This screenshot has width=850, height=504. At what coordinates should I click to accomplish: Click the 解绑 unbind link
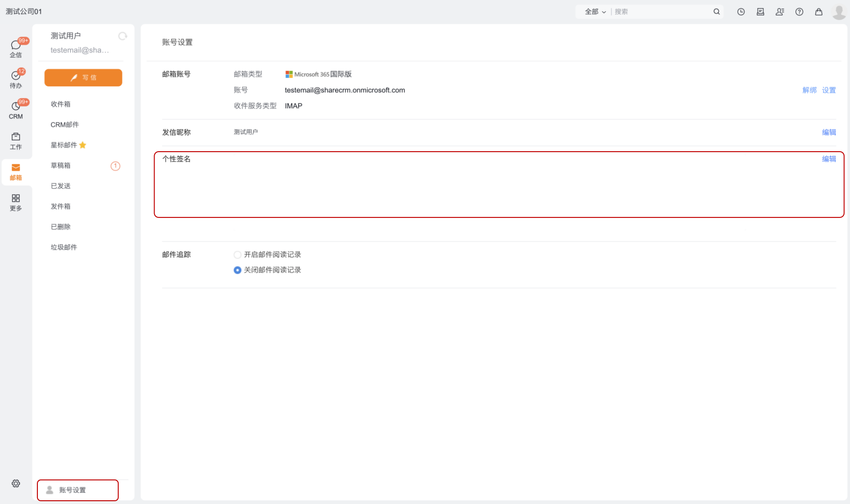[809, 90]
